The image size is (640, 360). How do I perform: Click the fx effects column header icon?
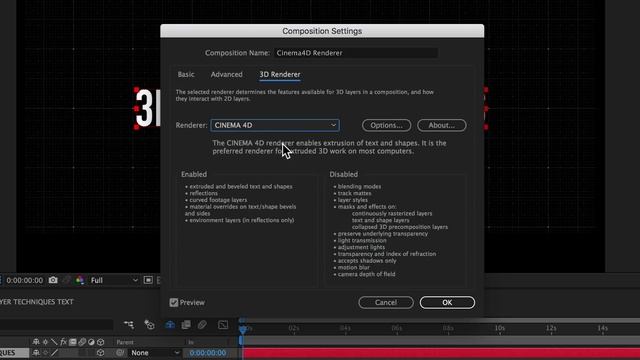[x=63, y=342]
